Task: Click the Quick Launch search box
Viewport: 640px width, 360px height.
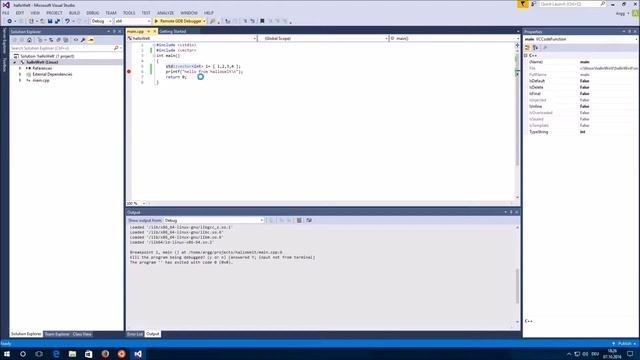Action: [572, 4]
